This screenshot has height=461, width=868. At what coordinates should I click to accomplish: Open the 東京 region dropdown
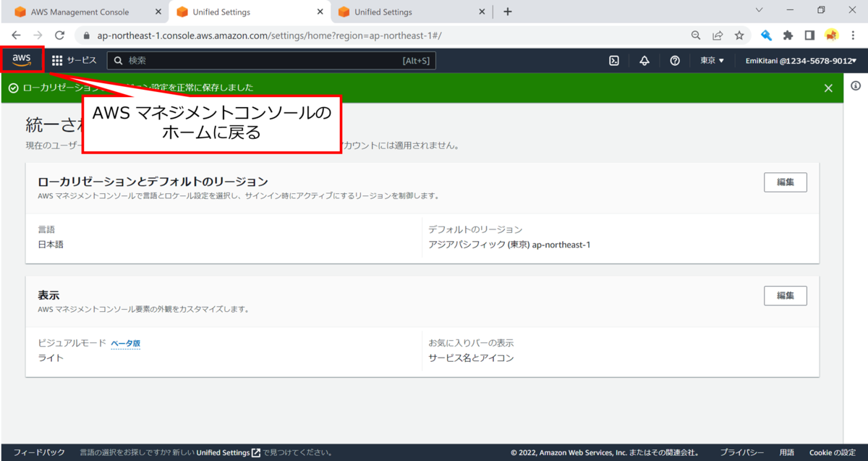point(712,61)
